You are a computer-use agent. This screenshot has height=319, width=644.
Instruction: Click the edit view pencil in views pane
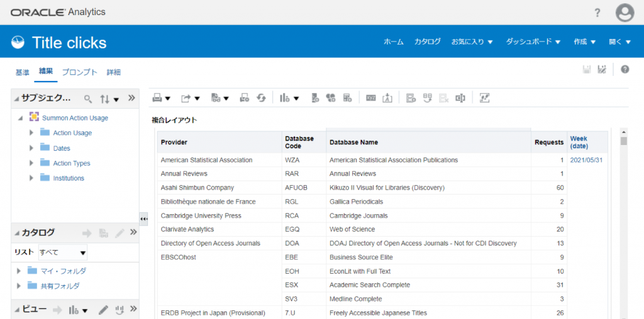pyautogui.click(x=104, y=310)
